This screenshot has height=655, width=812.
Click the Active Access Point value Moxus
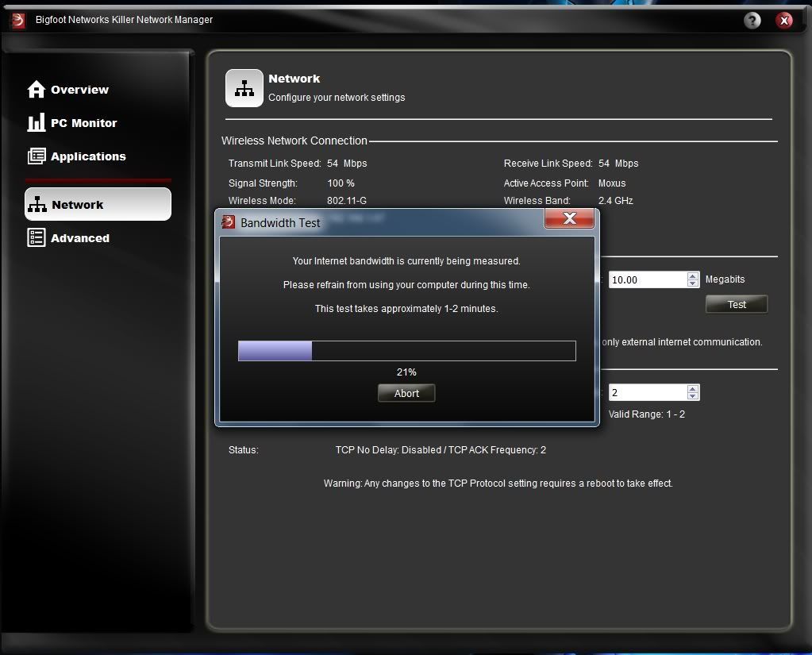coord(612,183)
